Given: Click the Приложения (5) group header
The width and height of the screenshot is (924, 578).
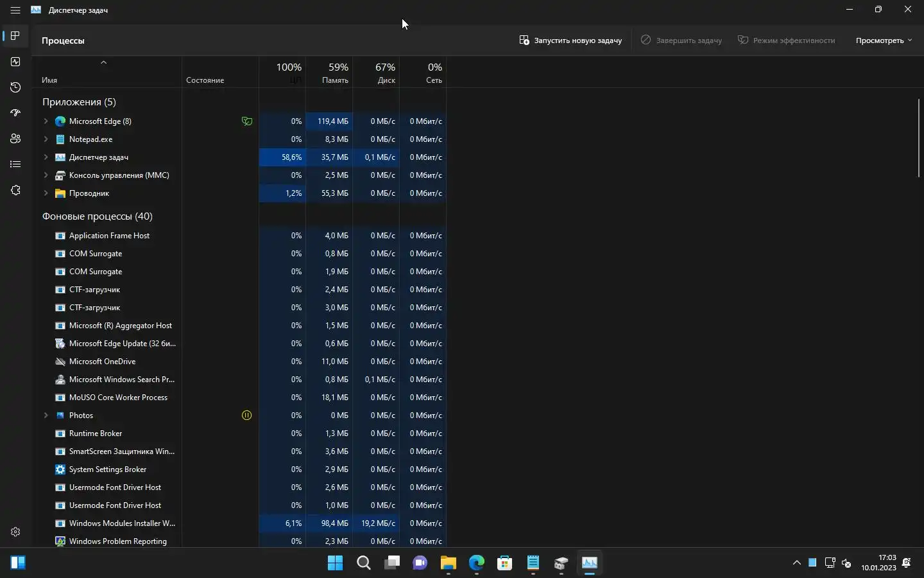Looking at the screenshot, I should pyautogui.click(x=79, y=101).
